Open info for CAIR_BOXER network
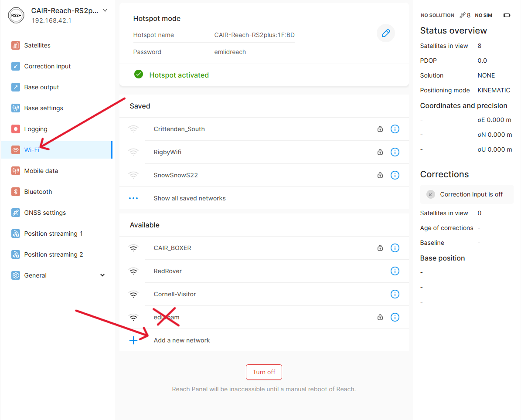Image resolution: width=521 pixels, height=420 pixels. [395, 248]
